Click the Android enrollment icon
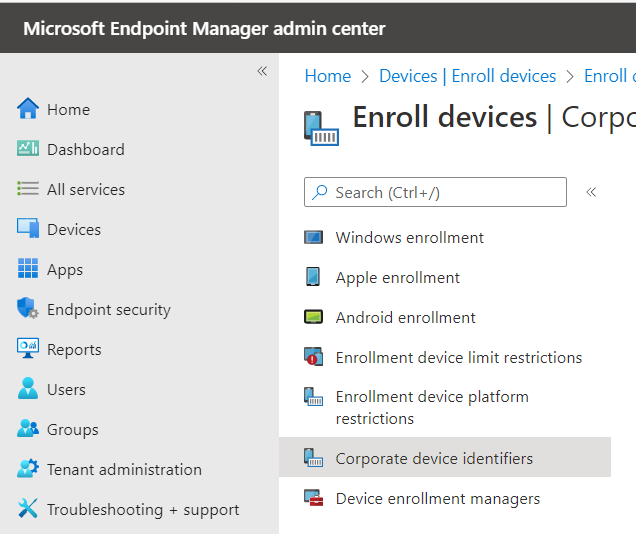This screenshot has height=534, width=636. point(314,317)
